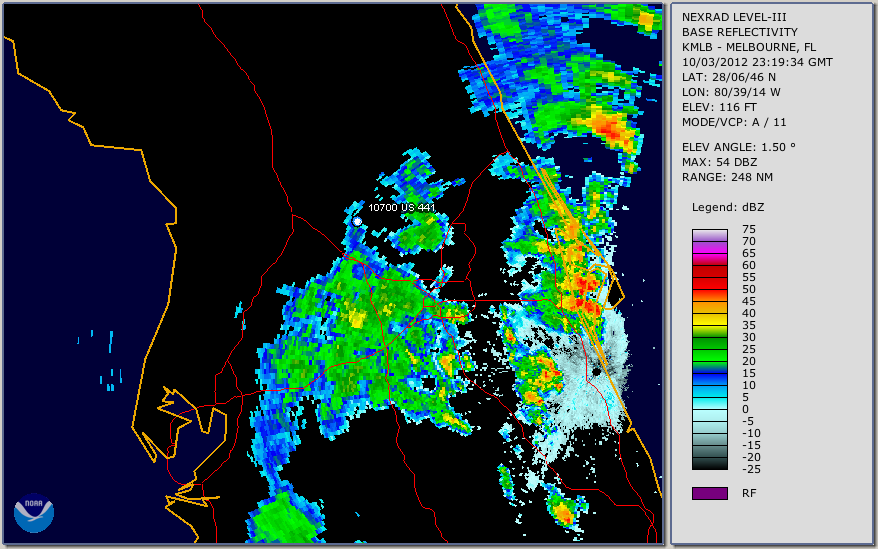Click the purple RF color swatch
878x549 pixels.
click(709, 493)
